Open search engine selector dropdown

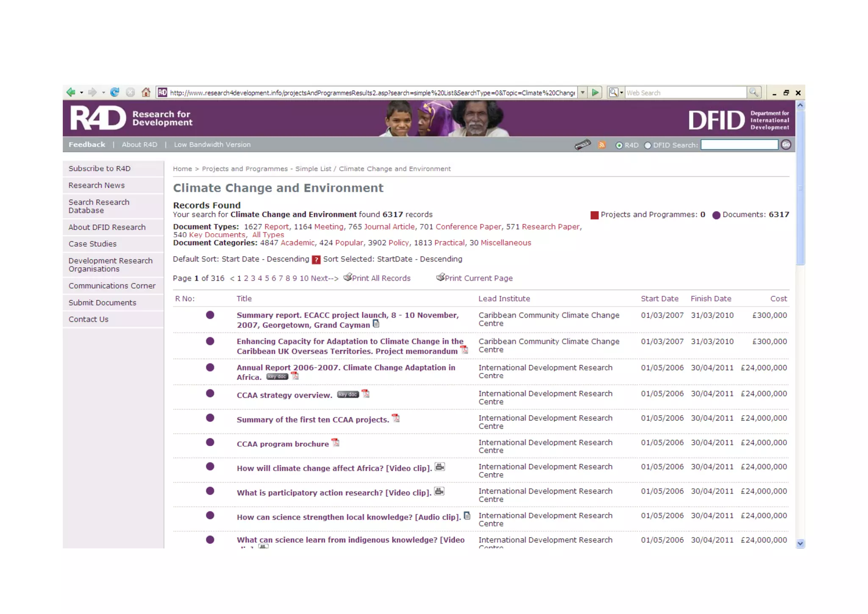coord(621,92)
